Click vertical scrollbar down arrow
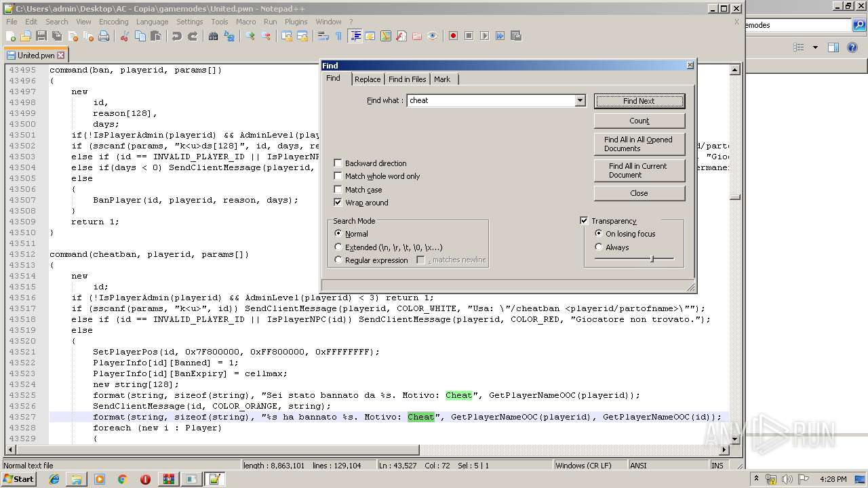The width and height of the screenshot is (868, 488). 734,439
